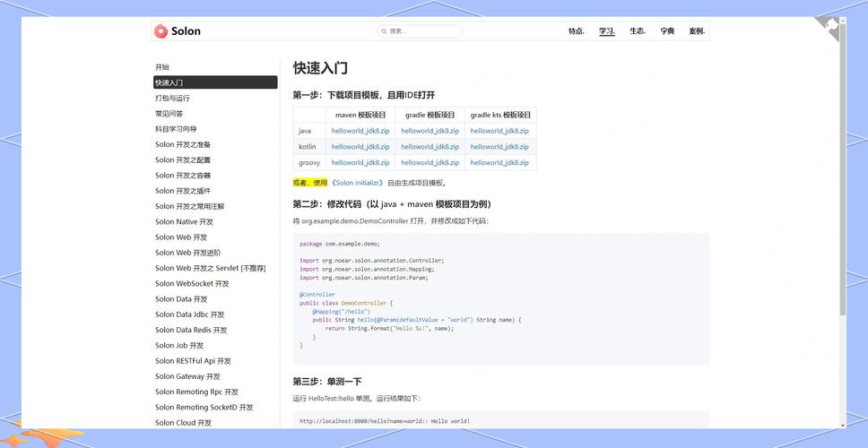Viewport: 868px width, 448px height.
Task: Open Solon Job 开发 sidebar page
Action: point(179,346)
